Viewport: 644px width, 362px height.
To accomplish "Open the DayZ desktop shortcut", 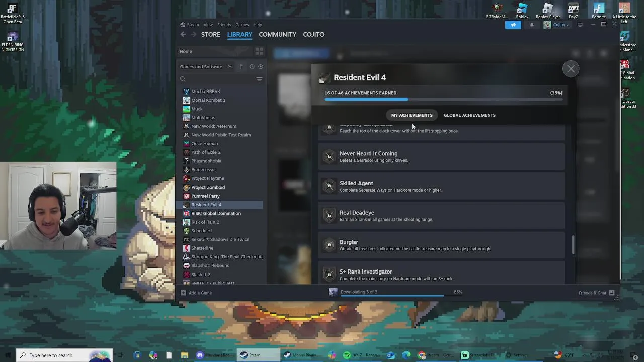I will (x=573, y=11).
